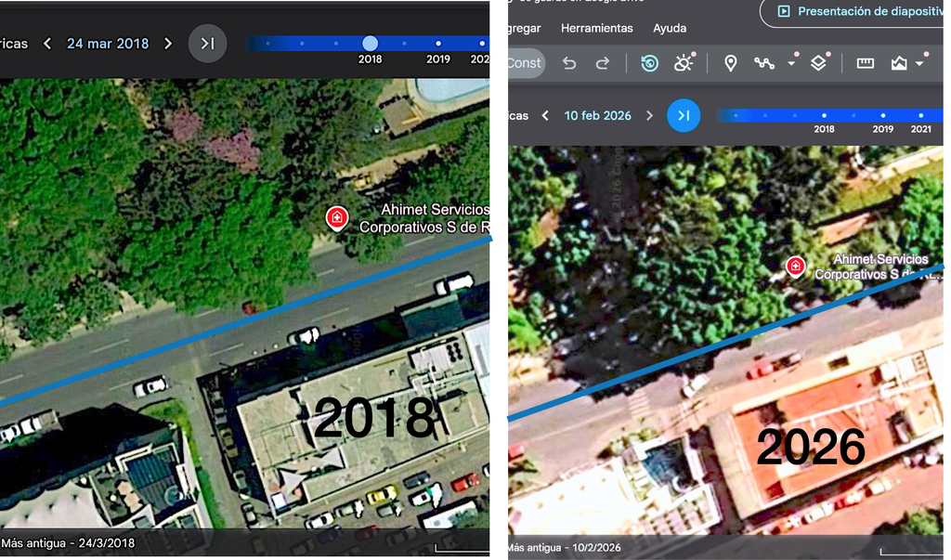Undo the last action in the toolbar

coord(569,63)
